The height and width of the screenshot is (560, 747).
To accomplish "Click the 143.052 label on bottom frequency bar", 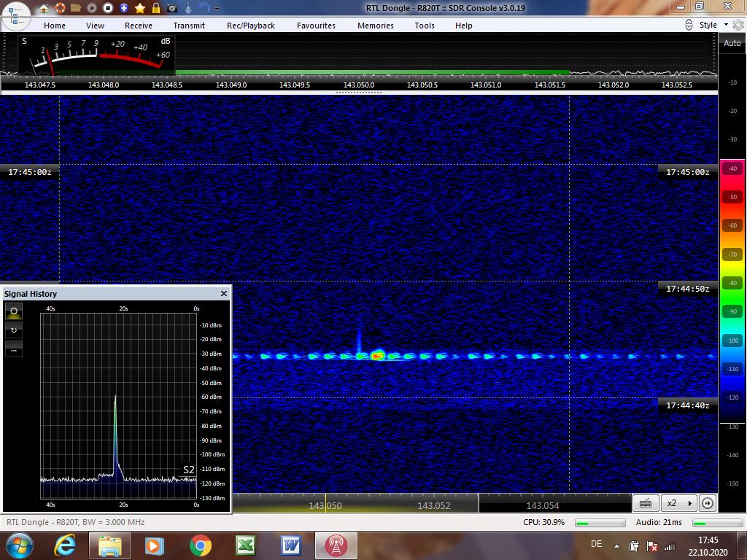I will (x=433, y=505).
